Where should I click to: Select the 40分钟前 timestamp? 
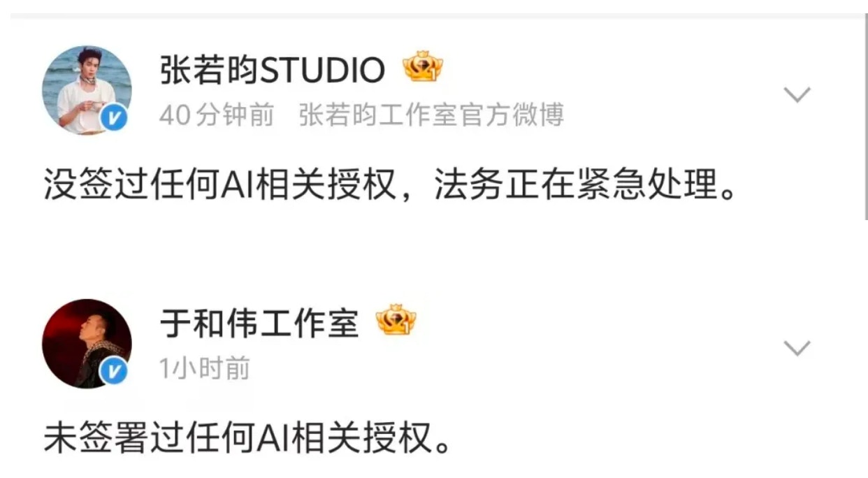coord(217,115)
